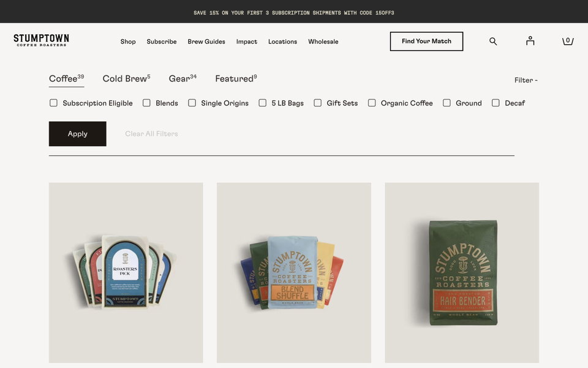Viewport: 588px width, 368px height.
Task: Check the Subscription Eligible checkbox
Action: click(54, 103)
